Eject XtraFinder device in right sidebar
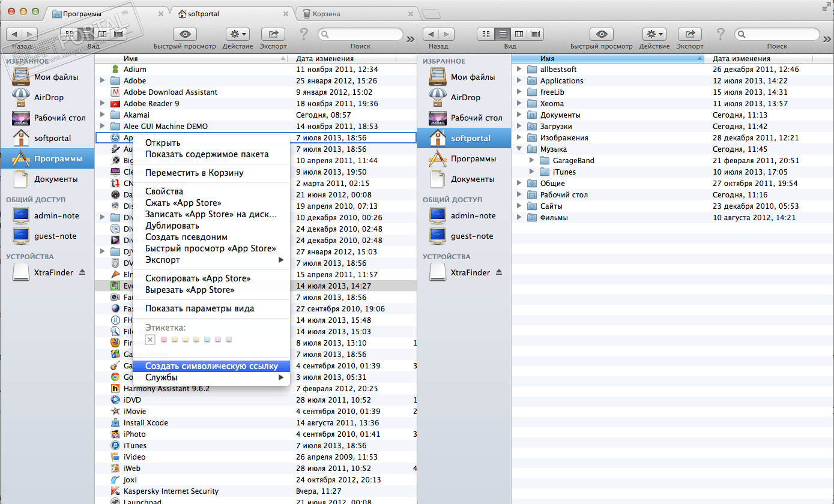 [x=499, y=272]
